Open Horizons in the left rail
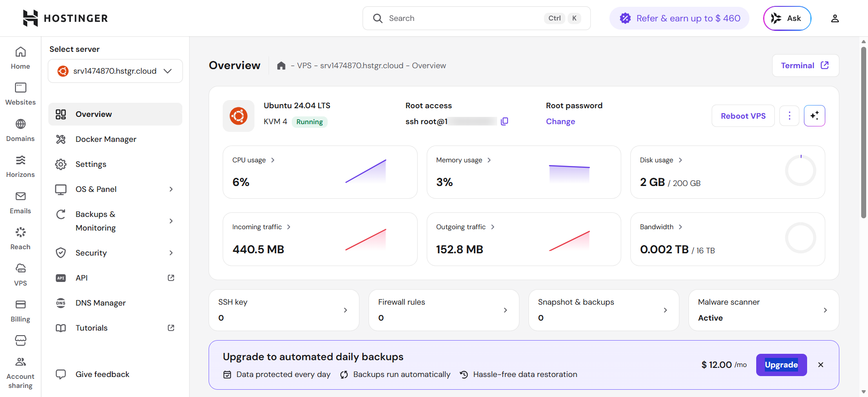The image size is (868, 397). click(x=20, y=166)
